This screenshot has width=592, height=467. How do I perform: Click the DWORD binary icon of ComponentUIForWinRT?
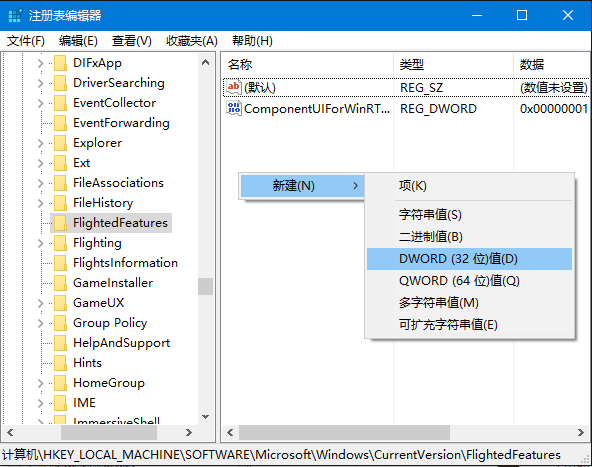[234, 109]
